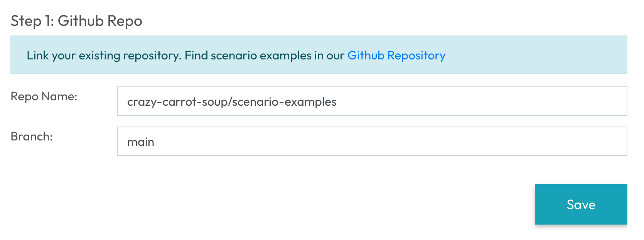This screenshot has height=240, width=644.
Task: Click the "Branch:" label
Action: click(x=32, y=137)
